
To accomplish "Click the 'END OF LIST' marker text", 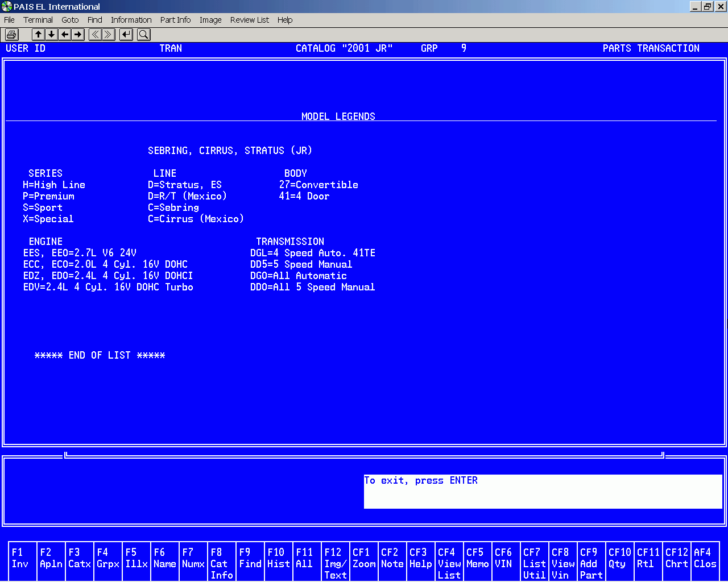I will [x=100, y=355].
